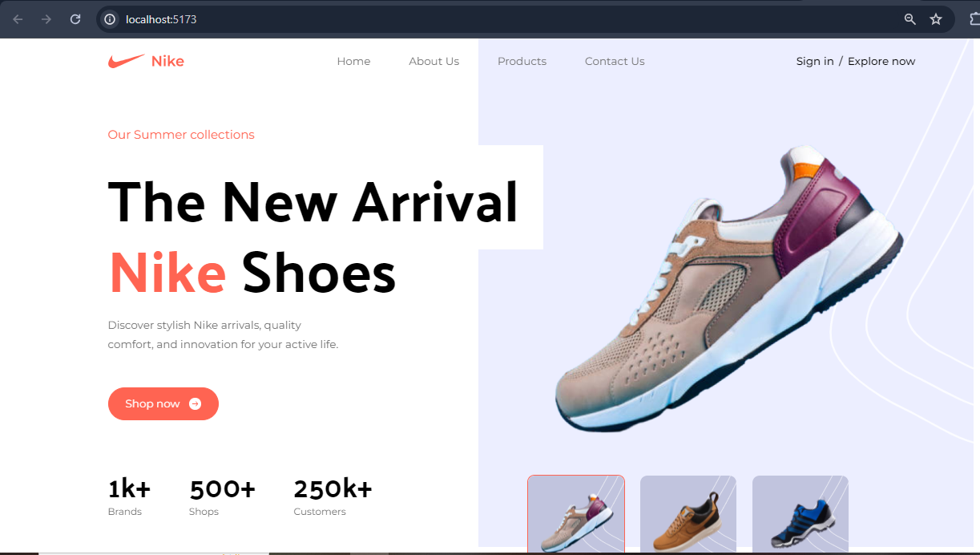
Task: Go to the Home nav item
Action: [x=353, y=61]
